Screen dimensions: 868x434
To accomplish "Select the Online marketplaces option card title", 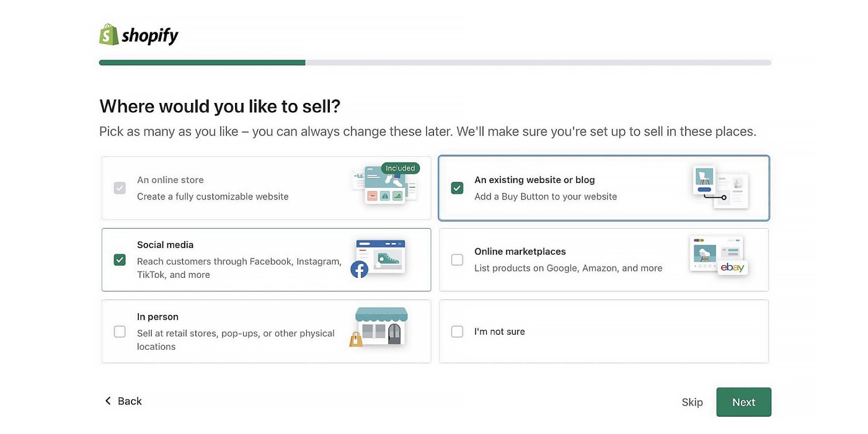I will coord(520,251).
